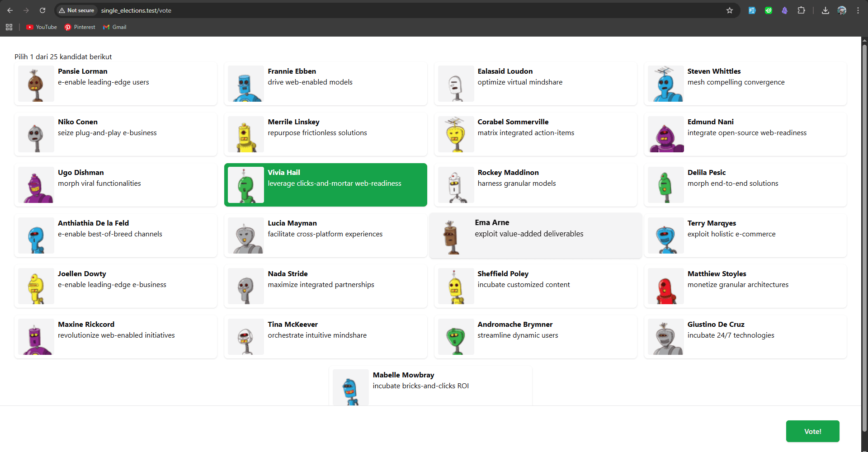Click Matthiew Stoyles red robot avatar
The image size is (868, 452).
[x=665, y=286]
